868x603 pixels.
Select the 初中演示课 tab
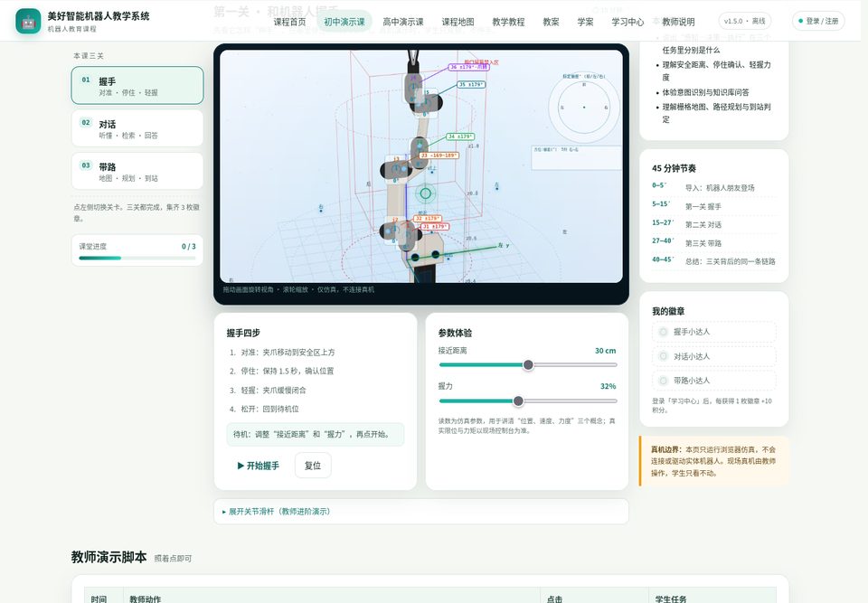tap(344, 22)
